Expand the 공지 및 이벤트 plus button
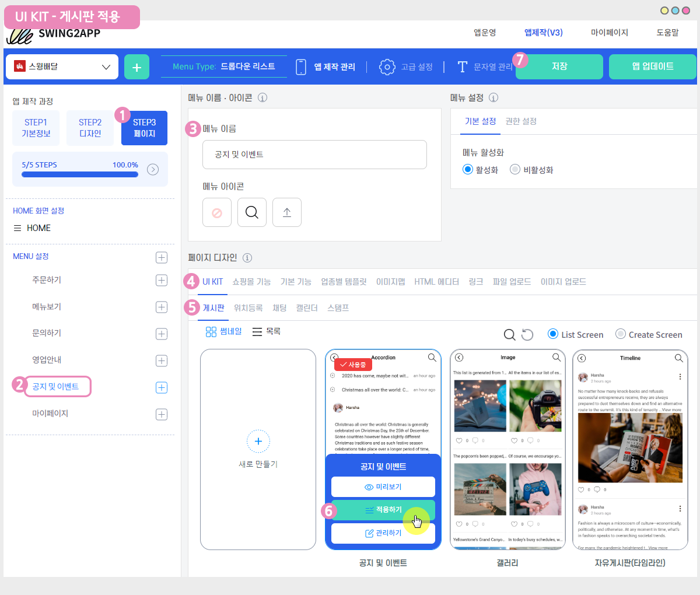700x595 pixels. 162,387
